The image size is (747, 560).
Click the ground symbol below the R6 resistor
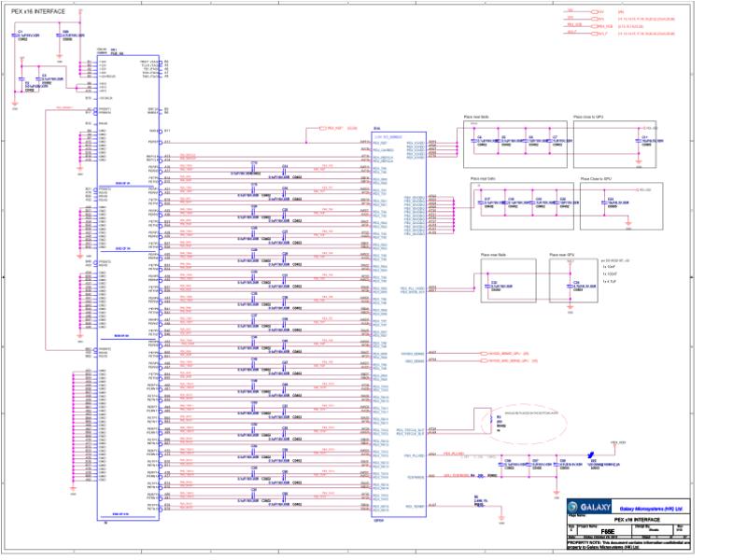coord(501,520)
